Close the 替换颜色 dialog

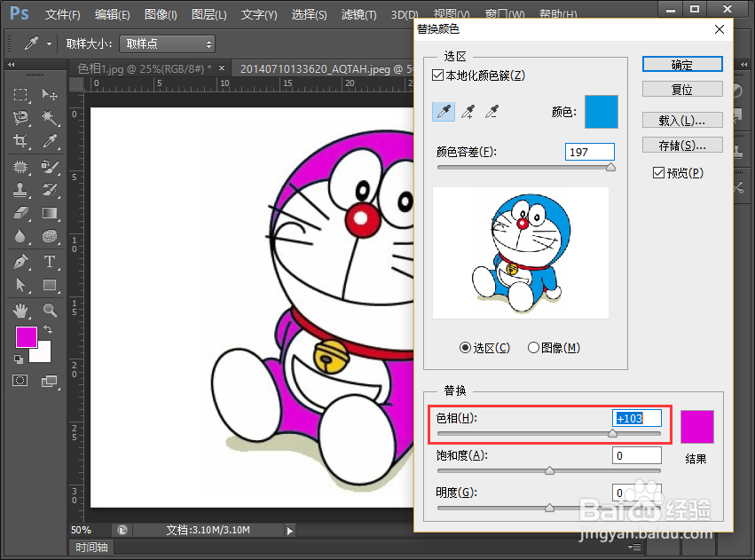(720, 29)
